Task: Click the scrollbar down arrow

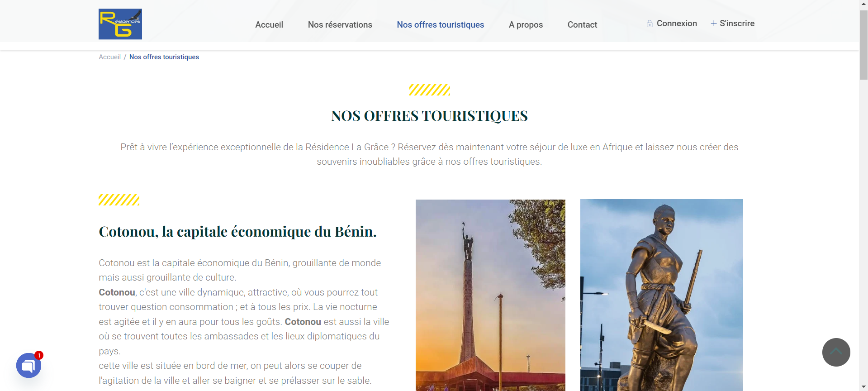Action: coord(863,387)
